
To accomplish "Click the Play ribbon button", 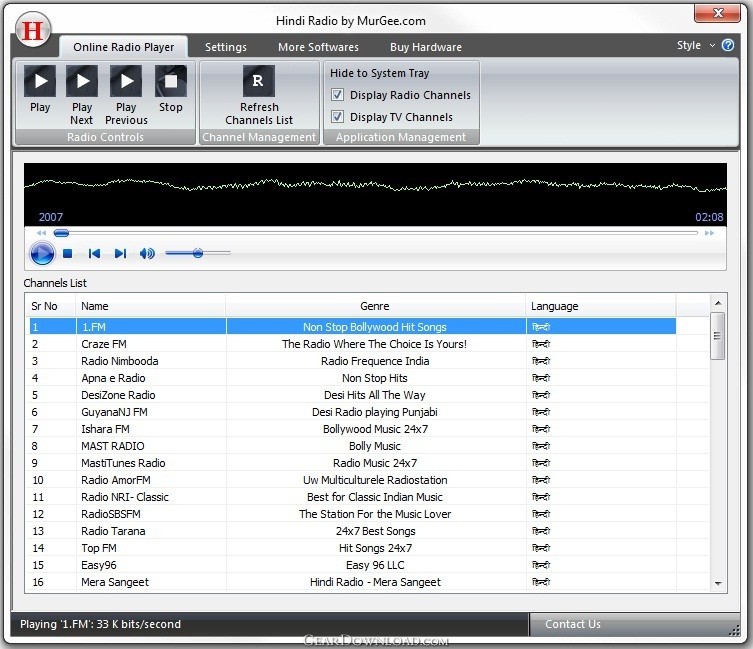I will coord(40,89).
